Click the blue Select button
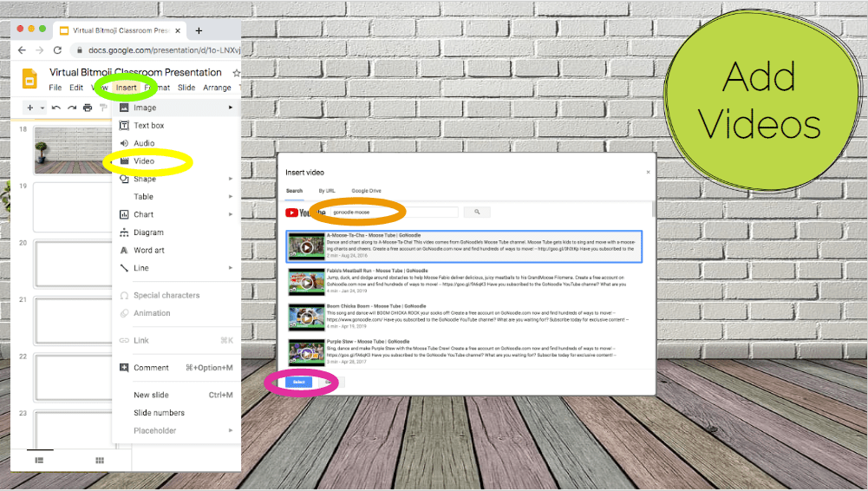 (299, 382)
